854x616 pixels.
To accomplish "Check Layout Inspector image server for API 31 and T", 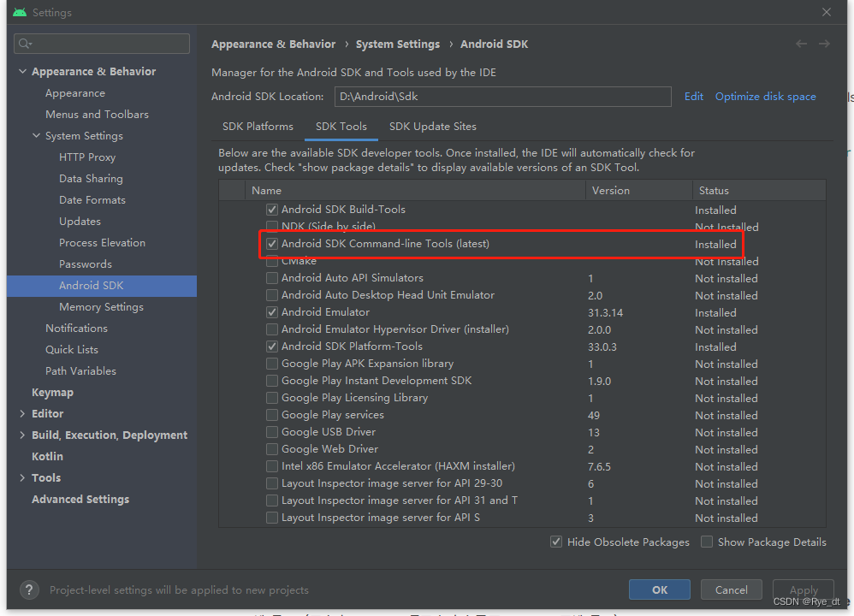I will (272, 500).
